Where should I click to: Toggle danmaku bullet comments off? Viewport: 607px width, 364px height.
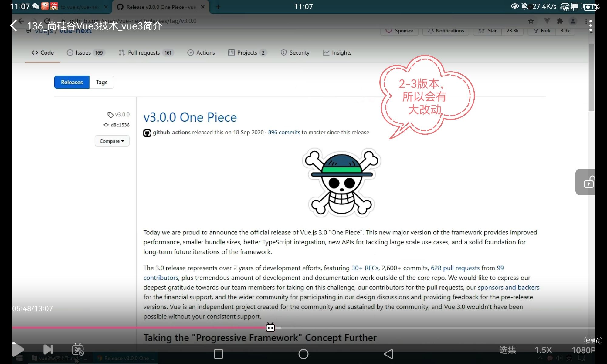pyautogui.click(x=78, y=349)
